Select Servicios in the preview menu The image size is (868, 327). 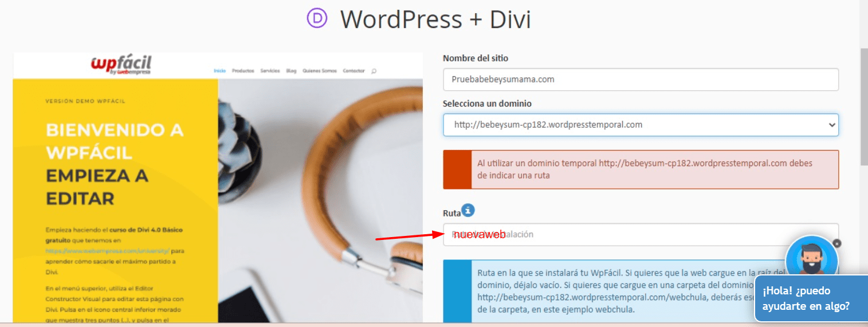pos(270,71)
